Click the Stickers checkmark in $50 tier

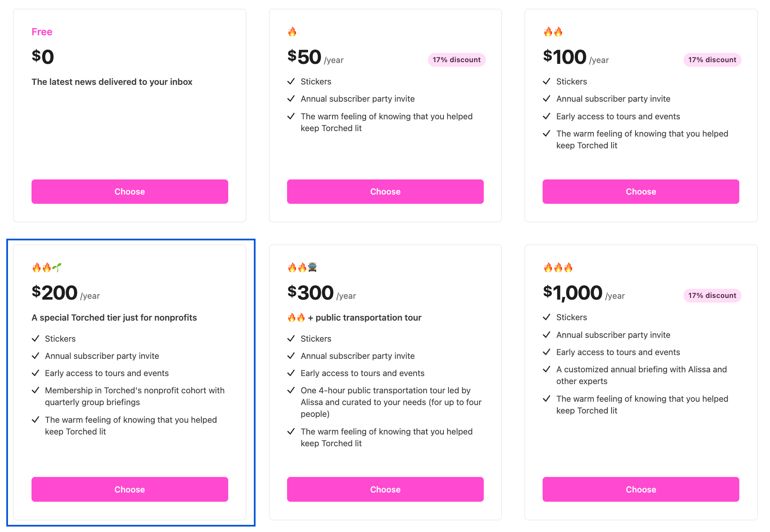pyautogui.click(x=291, y=82)
